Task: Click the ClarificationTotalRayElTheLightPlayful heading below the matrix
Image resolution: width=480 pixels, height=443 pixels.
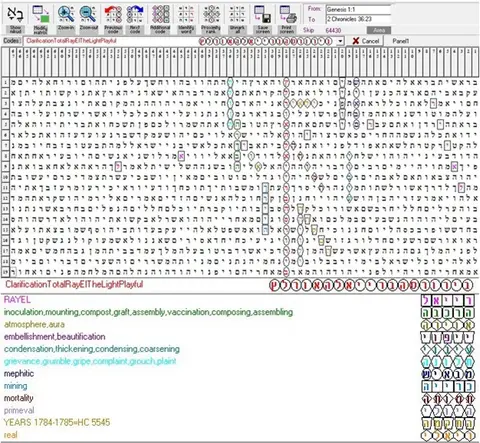Action: [x=74, y=284]
